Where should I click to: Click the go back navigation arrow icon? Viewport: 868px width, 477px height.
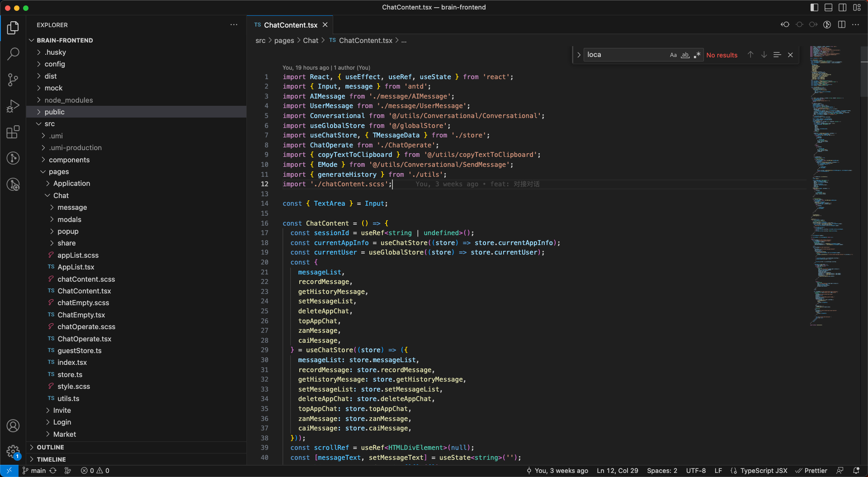click(x=785, y=24)
